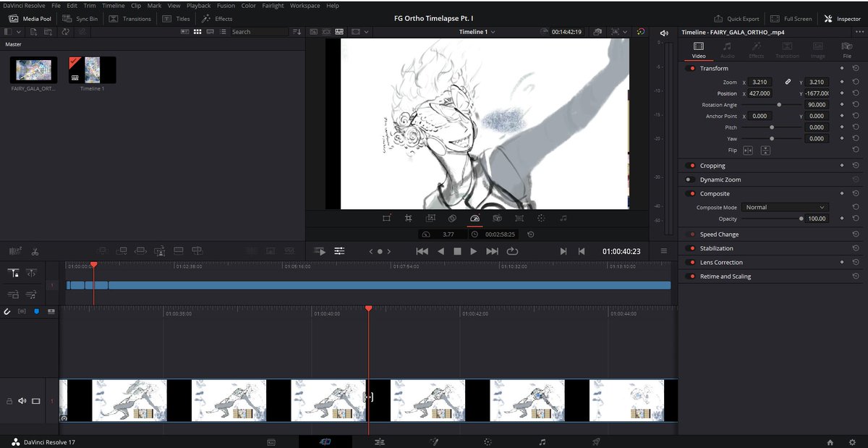The width and height of the screenshot is (868, 448).
Task: Disable the Transform section toggle
Action: (690, 68)
